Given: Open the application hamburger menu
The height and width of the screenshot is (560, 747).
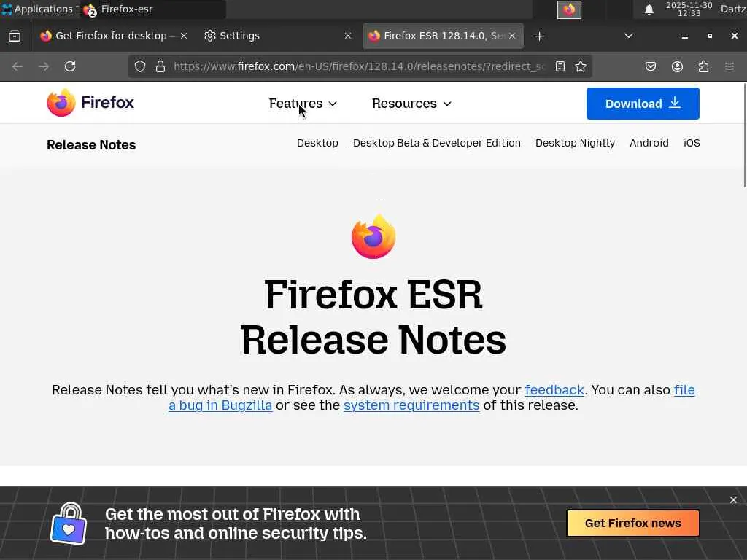Looking at the screenshot, I should (x=729, y=66).
